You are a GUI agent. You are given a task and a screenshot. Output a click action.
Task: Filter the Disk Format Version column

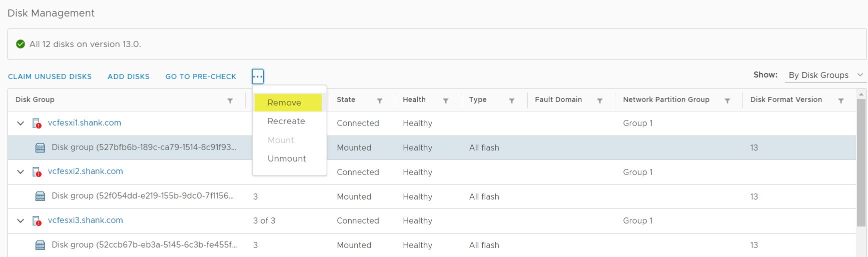click(841, 100)
